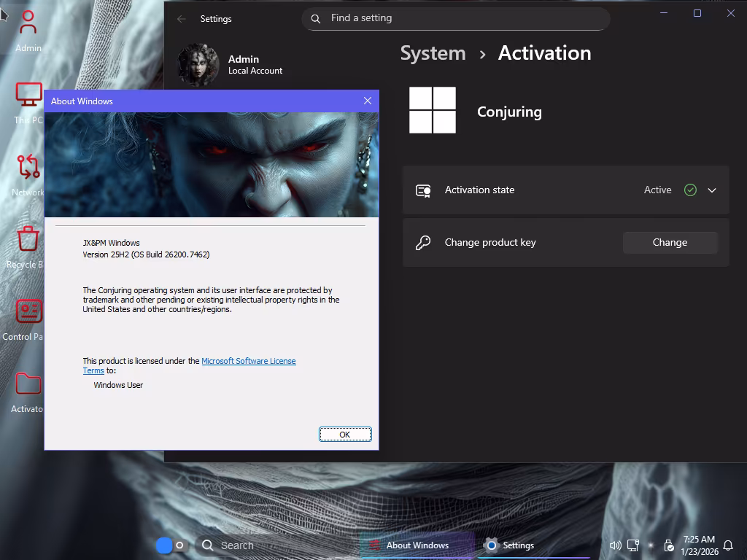
Task: Open the Microsoft Software License Terms link
Action: click(248, 361)
